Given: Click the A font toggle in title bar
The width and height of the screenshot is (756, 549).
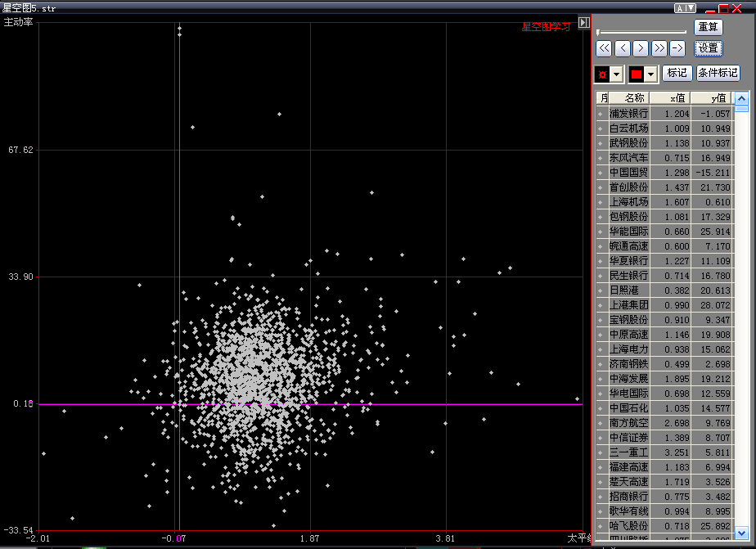Looking at the screenshot, I should [x=680, y=8].
